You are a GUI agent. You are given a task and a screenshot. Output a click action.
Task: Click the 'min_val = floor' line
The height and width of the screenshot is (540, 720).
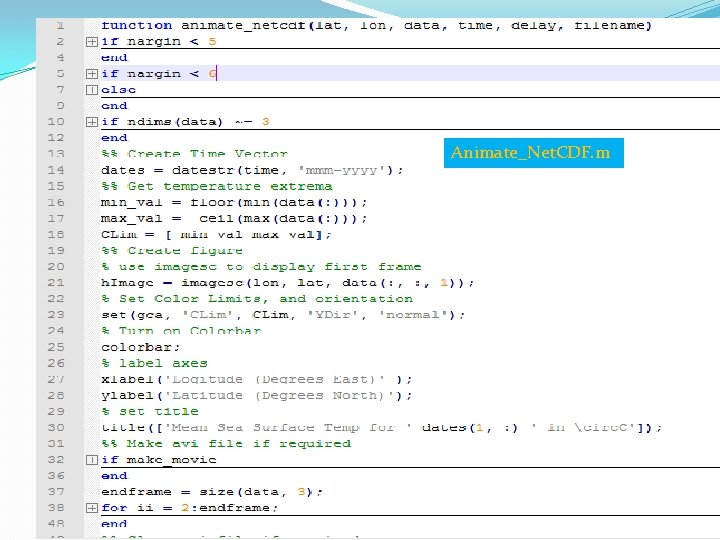(234, 202)
